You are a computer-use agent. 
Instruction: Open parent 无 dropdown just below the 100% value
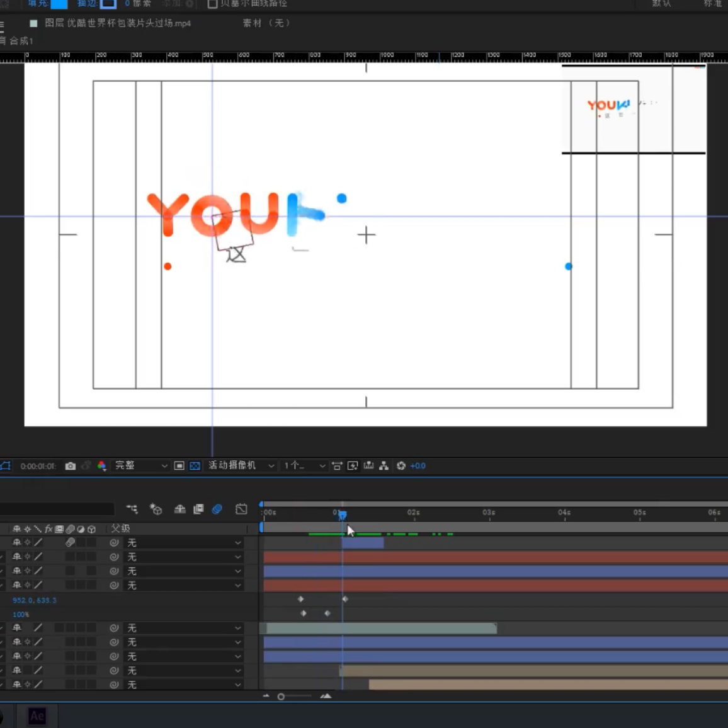(184, 628)
